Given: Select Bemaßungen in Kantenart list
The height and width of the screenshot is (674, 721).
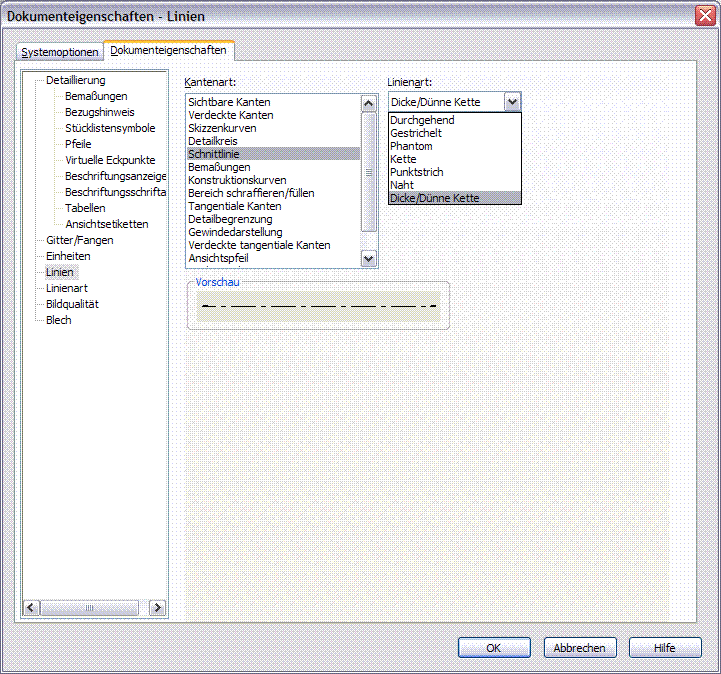Looking at the screenshot, I should (x=273, y=167).
